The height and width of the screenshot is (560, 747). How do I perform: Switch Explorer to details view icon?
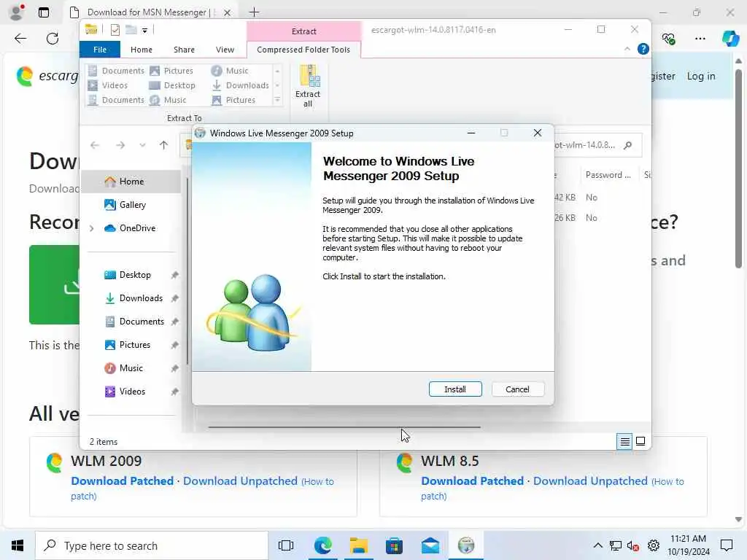[624, 441]
